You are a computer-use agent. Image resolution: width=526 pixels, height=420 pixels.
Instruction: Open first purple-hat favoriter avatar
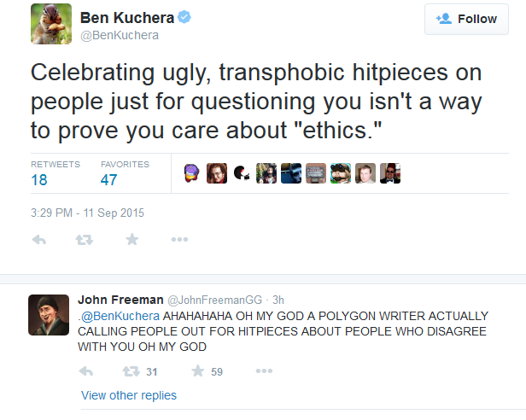pos(192,173)
